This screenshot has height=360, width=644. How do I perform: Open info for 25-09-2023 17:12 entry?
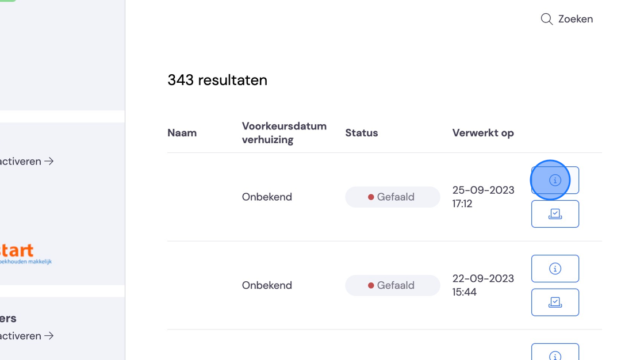(555, 180)
